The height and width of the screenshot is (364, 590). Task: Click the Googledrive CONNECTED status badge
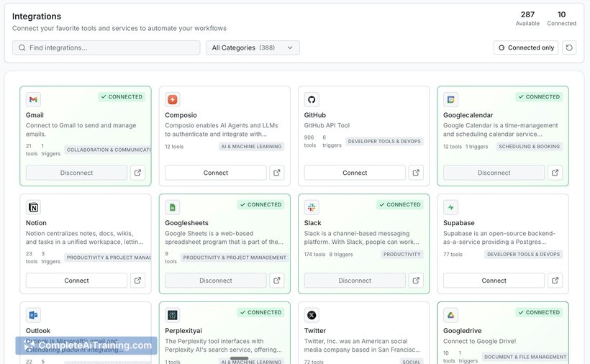point(539,312)
